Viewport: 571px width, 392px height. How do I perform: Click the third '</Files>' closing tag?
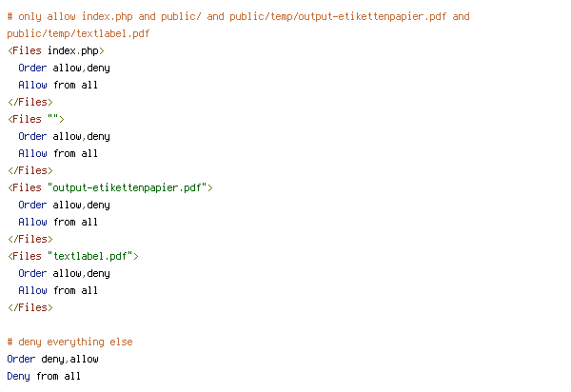[30, 239]
